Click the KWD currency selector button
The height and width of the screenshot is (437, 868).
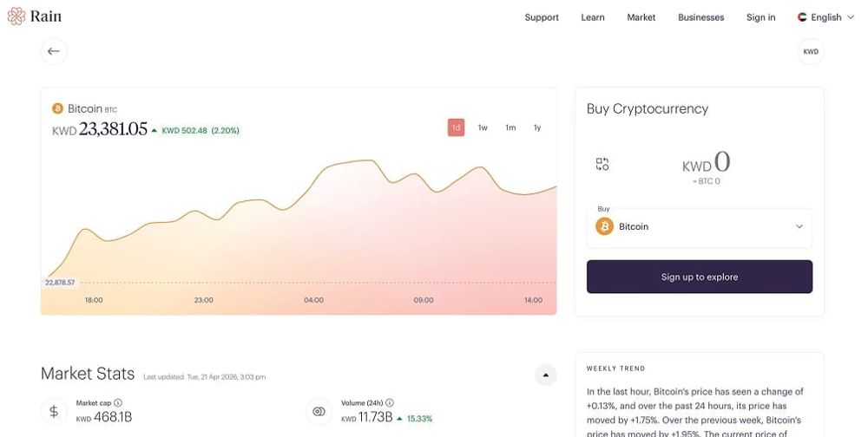[x=811, y=51]
